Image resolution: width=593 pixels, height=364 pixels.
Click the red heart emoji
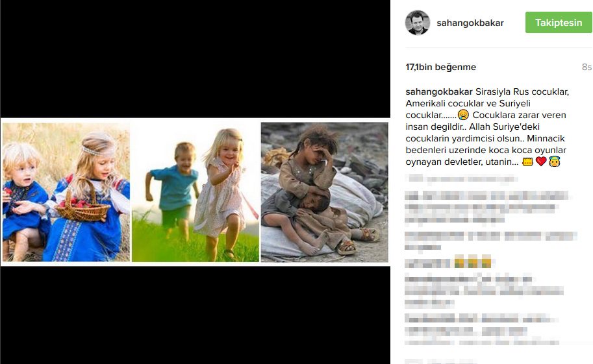pos(541,162)
